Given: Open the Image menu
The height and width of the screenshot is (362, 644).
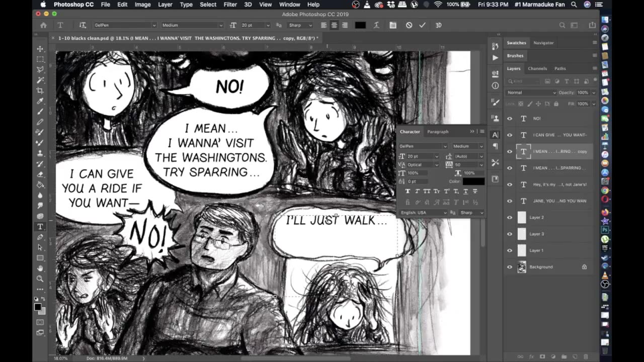Looking at the screenshot, I should 142,5.
